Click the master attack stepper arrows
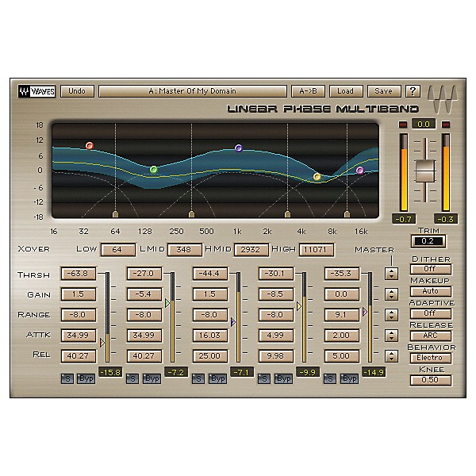Viewport: 476px width, 476px height. click(392, 336)
